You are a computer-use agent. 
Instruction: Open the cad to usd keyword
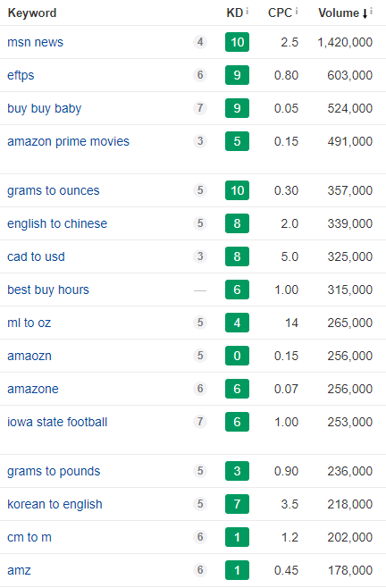point(36,256)
